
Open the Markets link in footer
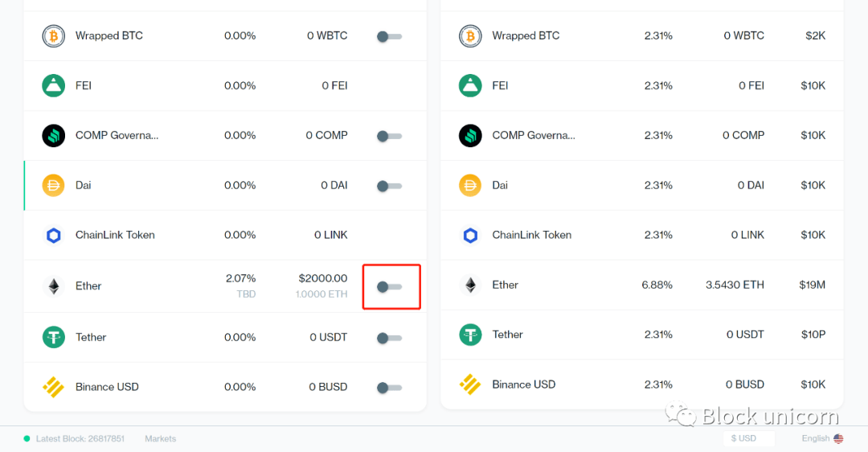point(161,438)
